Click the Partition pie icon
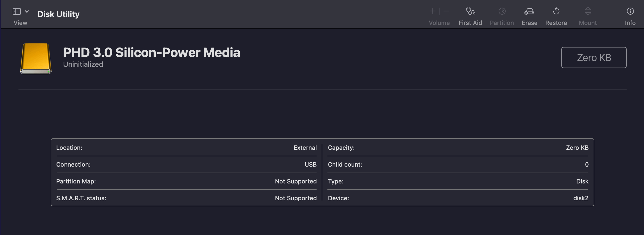The width and height of the screenshot is (644, 235). [x=502, y=11]
